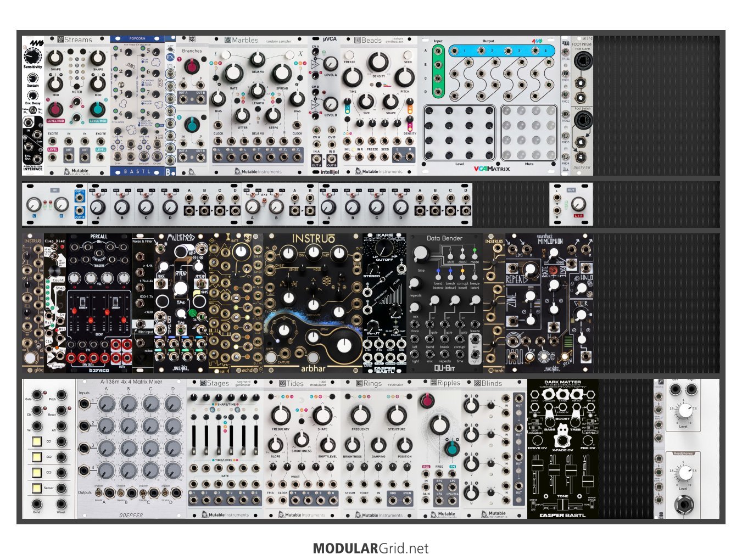The width and height of the screenshot is (742, 560).
Task: Click the Branches module logo icon
Action: [x=192, y=39]
